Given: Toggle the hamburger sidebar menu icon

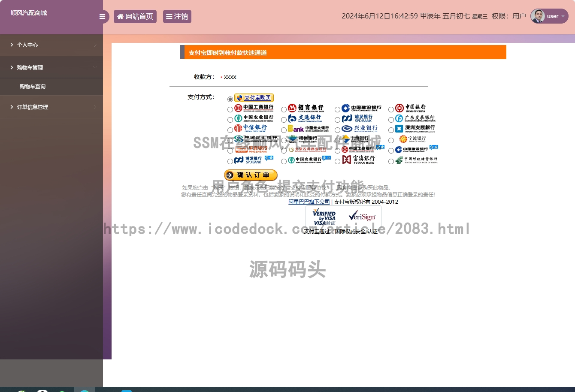Looking at the screenshot, I should coord(102,17).
